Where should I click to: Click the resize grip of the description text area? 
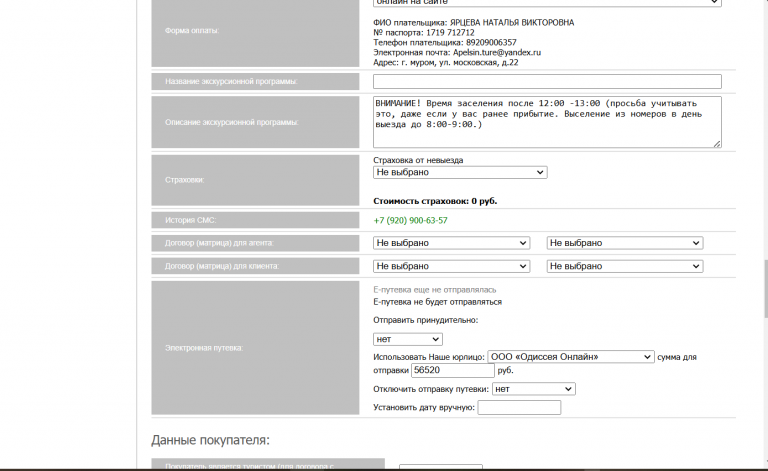coord(717,143)
